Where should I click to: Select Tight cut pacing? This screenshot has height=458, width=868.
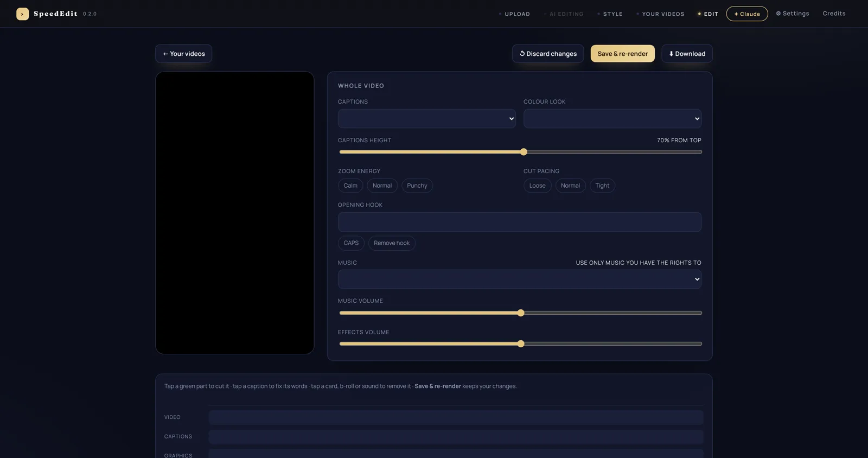pos(602,186)
